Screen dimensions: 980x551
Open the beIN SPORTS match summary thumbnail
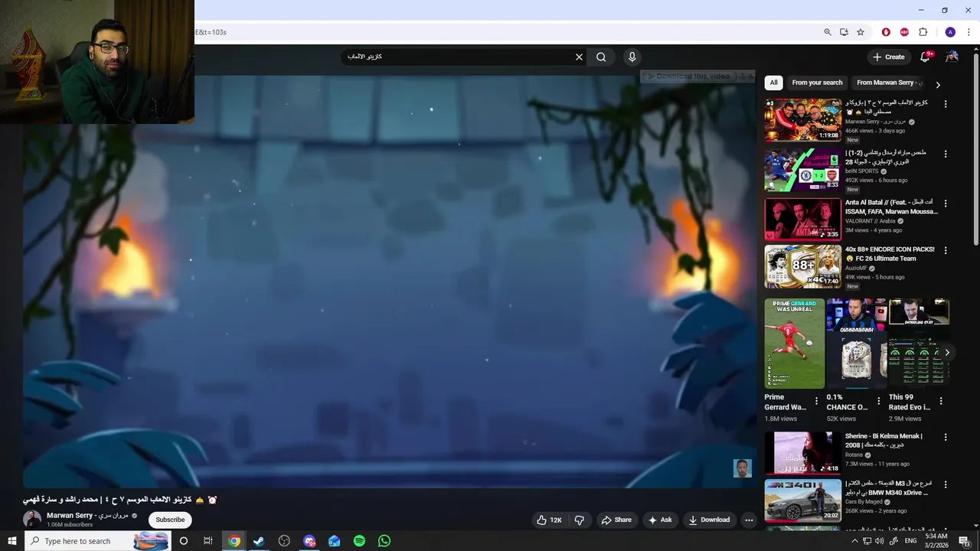tap(802, 170)
